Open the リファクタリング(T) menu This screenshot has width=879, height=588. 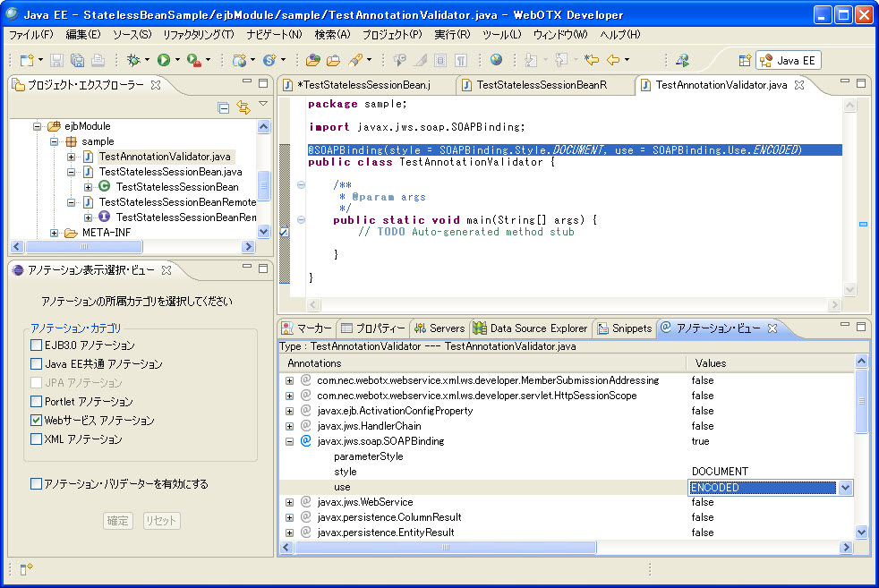pos(198,35)
